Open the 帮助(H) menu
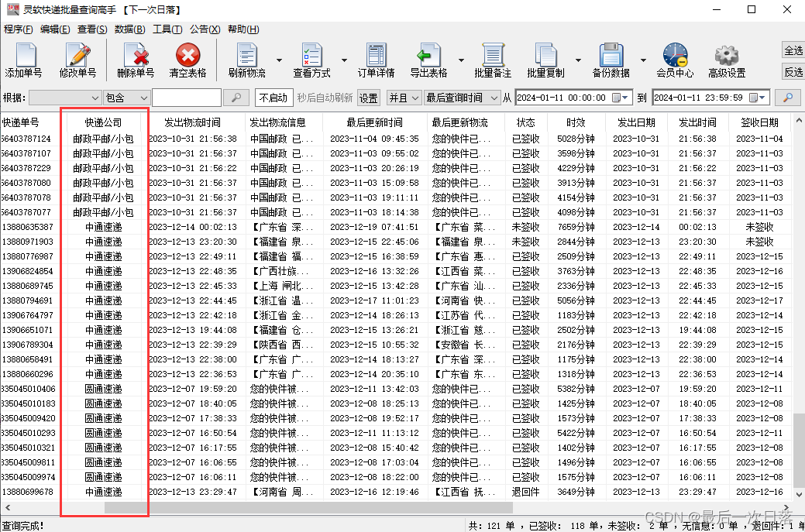The width and height of the screenshot is (805, 532). pos(243,29)
